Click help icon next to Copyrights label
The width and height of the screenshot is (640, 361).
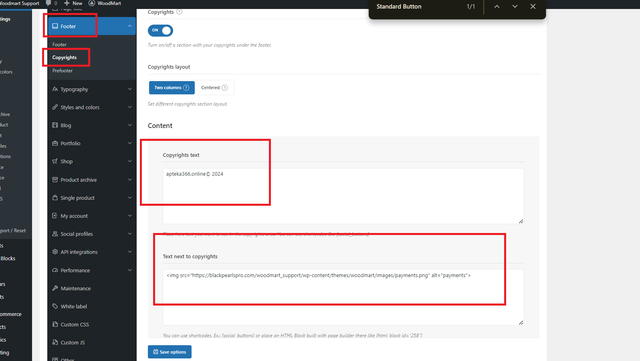tap(179, 12)
